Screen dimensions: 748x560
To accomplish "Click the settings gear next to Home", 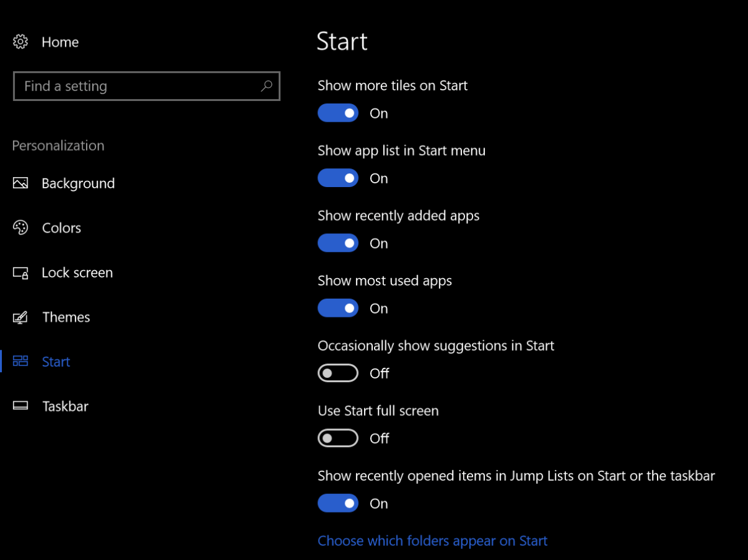I will [x=20, y=41].
